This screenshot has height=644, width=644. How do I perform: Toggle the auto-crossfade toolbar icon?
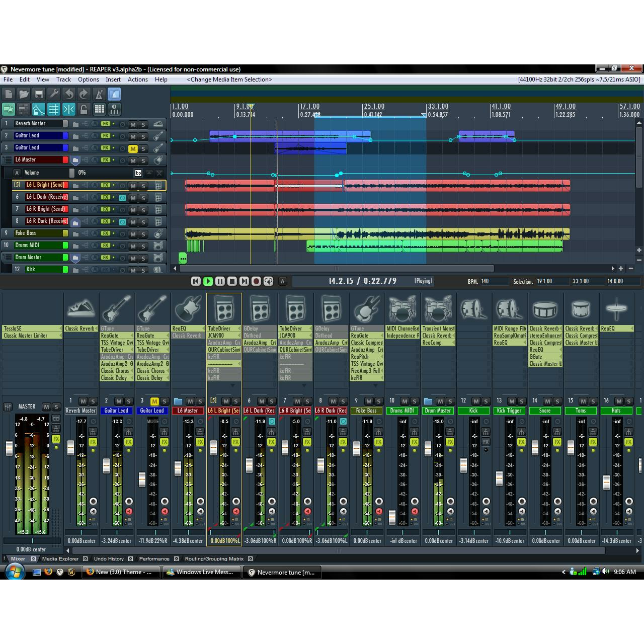[x=114, y=94]
